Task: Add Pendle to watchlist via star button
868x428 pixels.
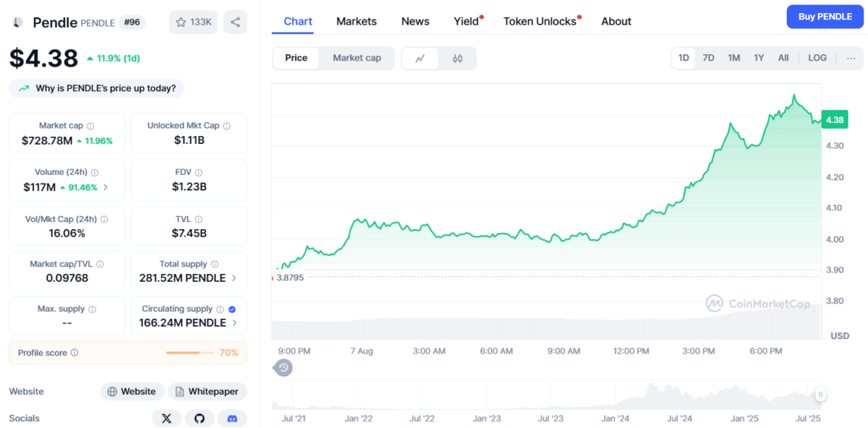Action: [193, 22]
